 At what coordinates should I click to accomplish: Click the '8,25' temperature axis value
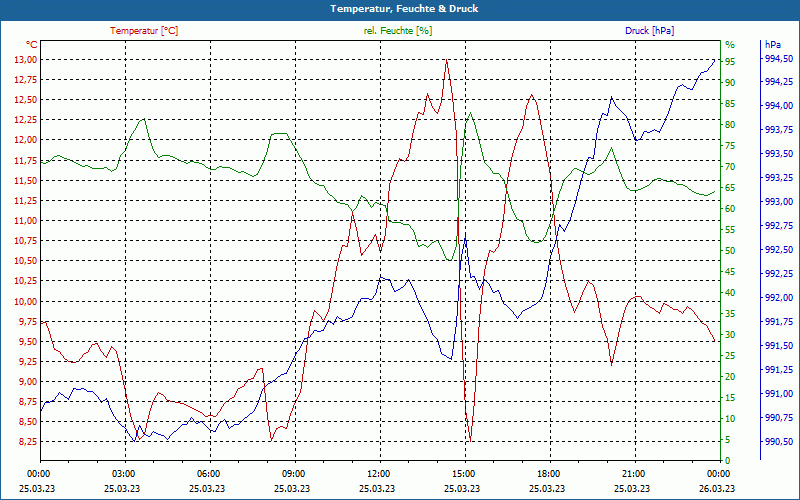(x=28, y=442)
